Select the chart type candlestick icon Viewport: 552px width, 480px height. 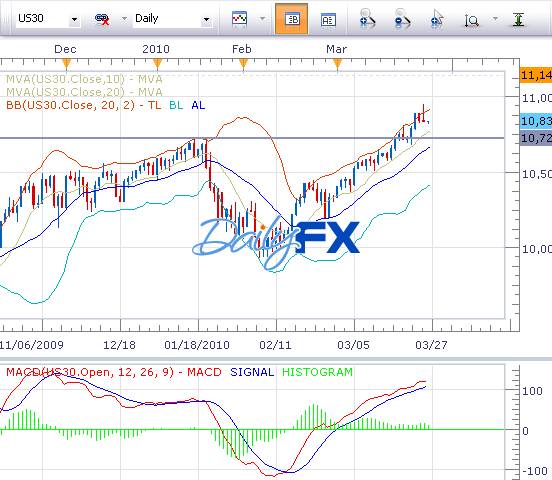240,19
